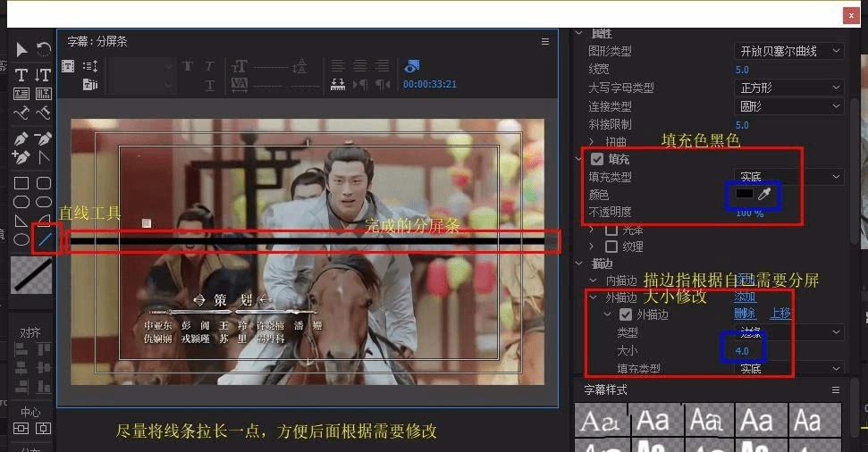Enable the 光泽 sheen checkbox
868x452 pixels.
click(611, 230)
